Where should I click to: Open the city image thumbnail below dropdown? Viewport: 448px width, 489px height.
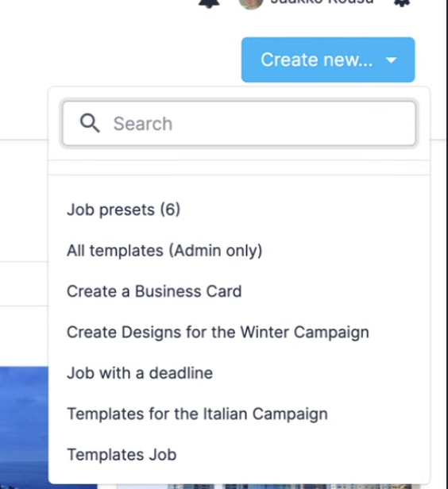pos(268,487)
